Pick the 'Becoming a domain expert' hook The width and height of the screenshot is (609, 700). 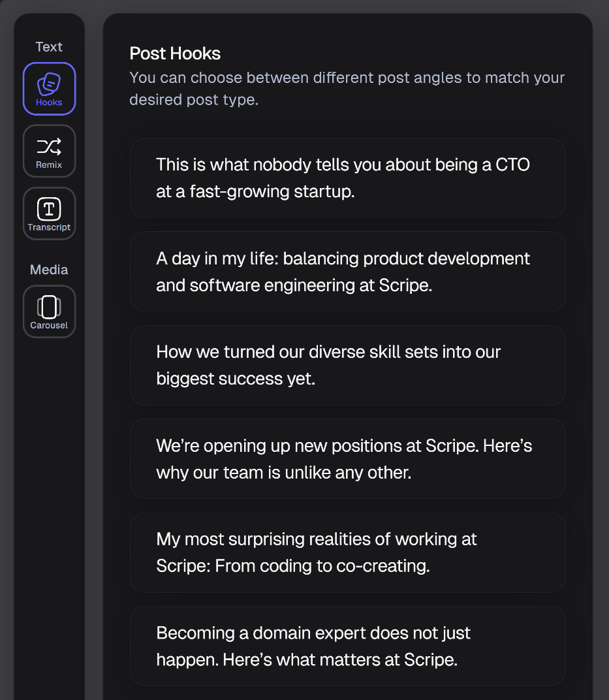pyautogui.click(x=348, y=646)
